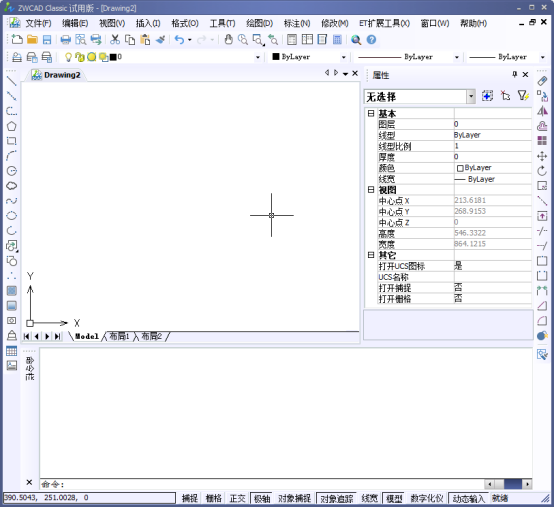Click the 动态输入 status bar button
Viewport: 554px width, 508px height.
pyautogui.click(x=468, y=498)
